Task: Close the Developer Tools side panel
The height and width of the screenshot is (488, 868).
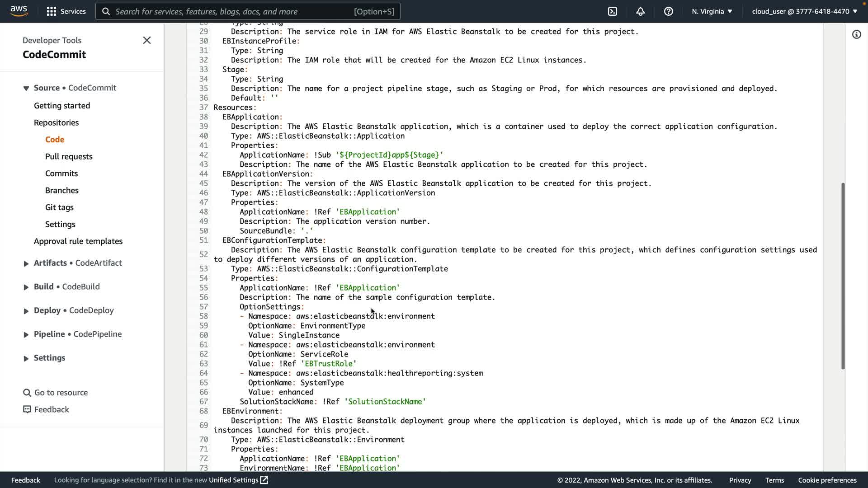Action: point(147,40)
